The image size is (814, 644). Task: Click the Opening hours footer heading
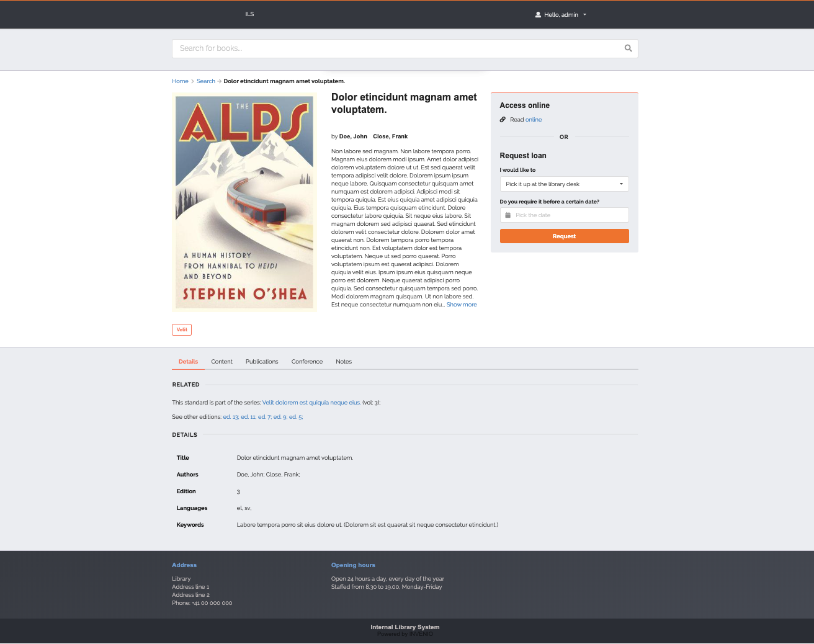coord(353,565)
